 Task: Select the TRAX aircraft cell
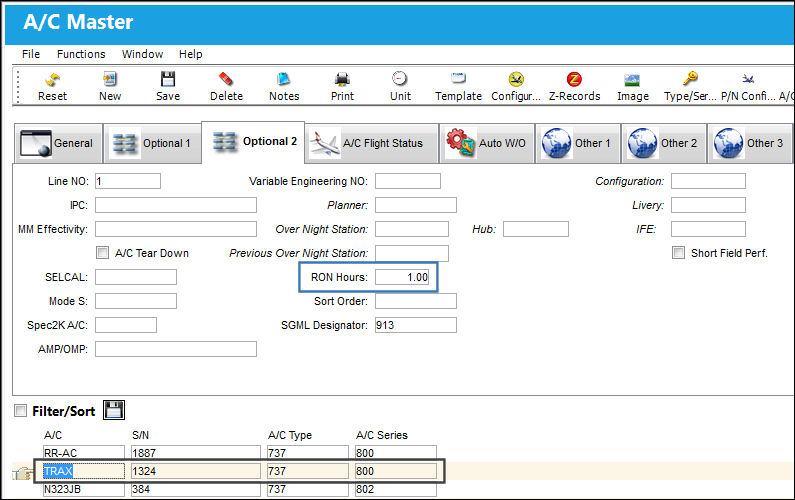tap(84, 471)
